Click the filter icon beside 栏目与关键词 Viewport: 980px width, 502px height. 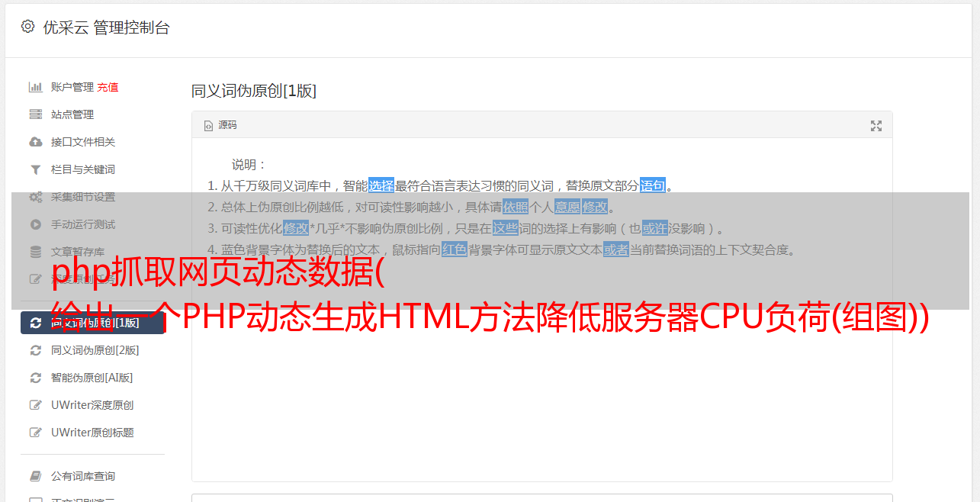[35, 169]
